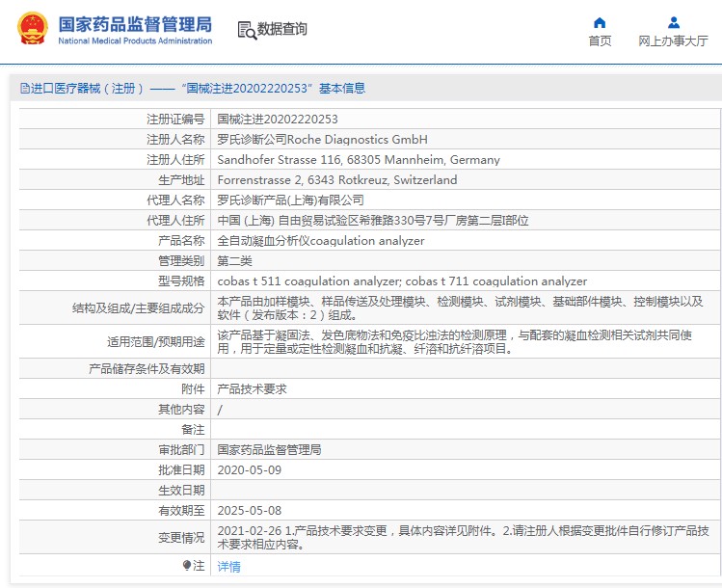
Task: Select approval date 2020-05-09
Action: click(249, 470)
